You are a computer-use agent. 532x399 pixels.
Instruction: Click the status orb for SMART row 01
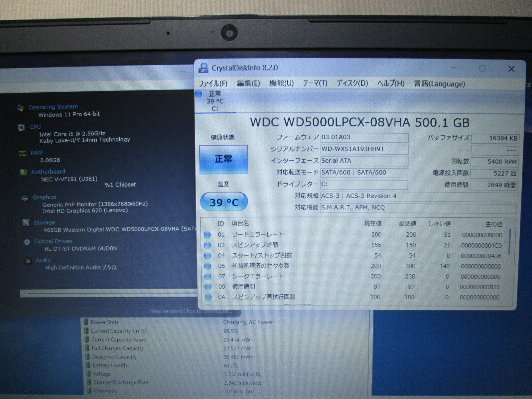click(207, 235)
